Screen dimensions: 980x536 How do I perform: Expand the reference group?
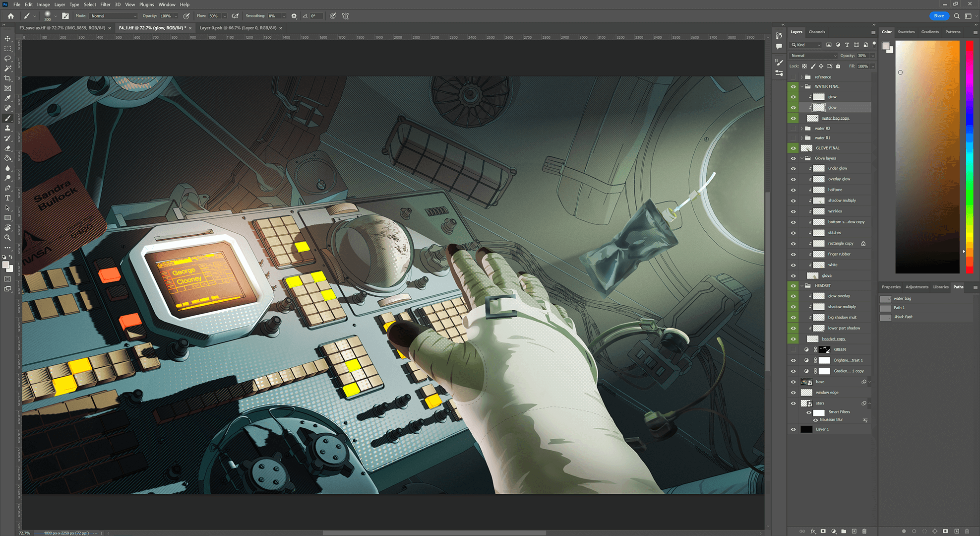coord(801,77)
